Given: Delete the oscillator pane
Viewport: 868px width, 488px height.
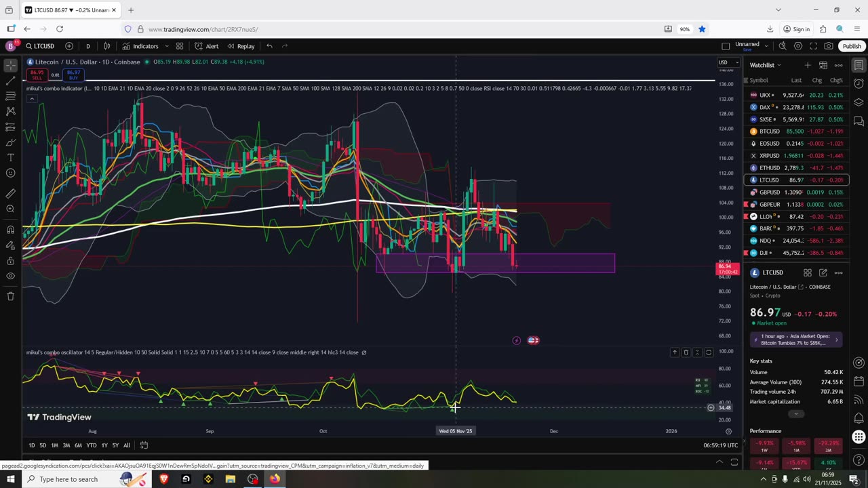Looking at the screenshot, I should coord(686,352).
